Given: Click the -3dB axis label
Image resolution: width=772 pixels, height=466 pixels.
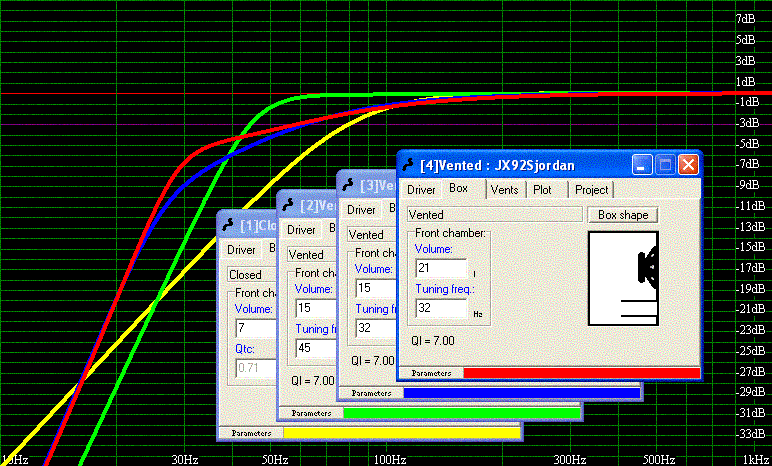Looking at the screenshot, I should click(x=745, y=123).
